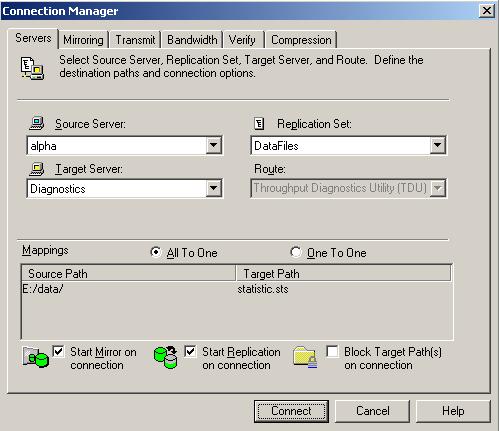
Task: Select the All To One mapping option
Action: click(156, 252)
